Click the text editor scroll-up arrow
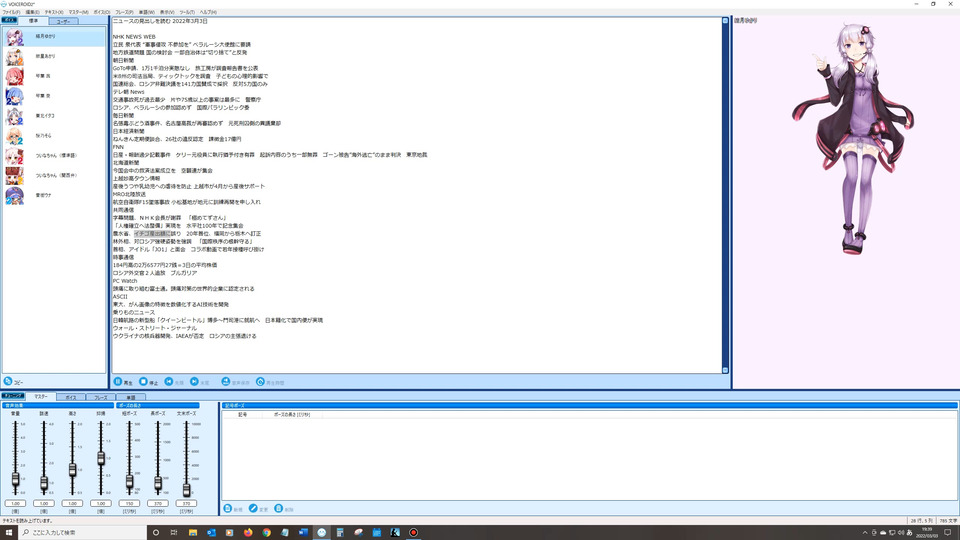This screenshot has width=960, height=540. tap(725, 21)
